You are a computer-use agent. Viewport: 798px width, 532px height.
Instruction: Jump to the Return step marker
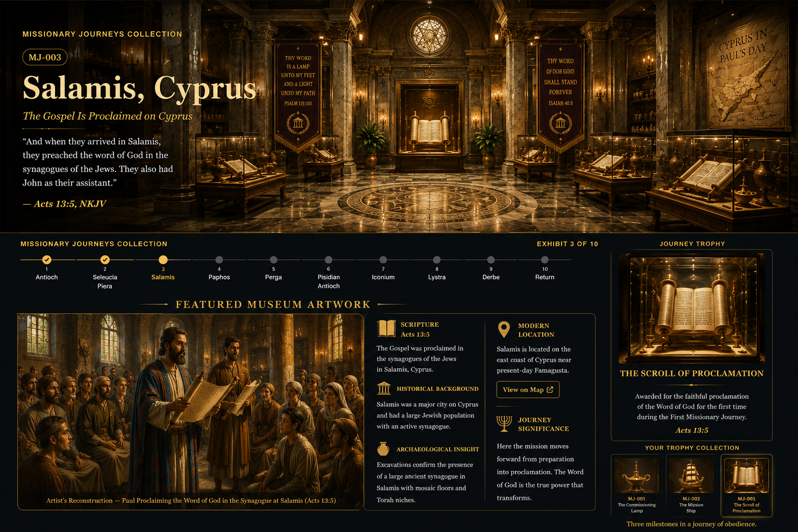point(545,259)
